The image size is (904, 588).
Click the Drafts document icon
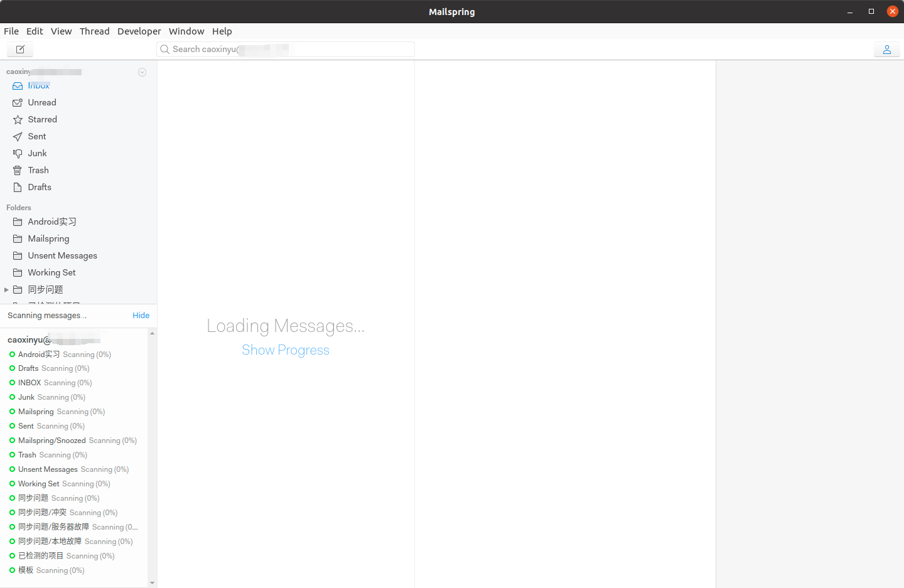(18, 187)
